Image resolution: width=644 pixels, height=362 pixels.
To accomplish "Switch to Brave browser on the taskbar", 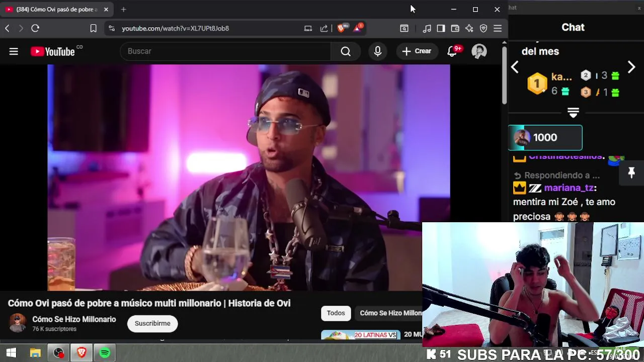I will pos(82,353).
